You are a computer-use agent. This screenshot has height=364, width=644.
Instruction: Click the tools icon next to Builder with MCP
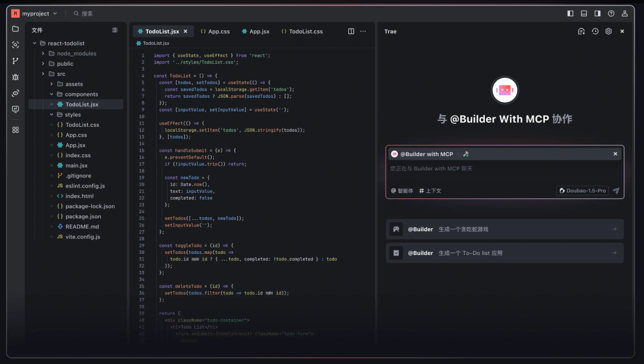pyautogui.click(x=466, y=154)
